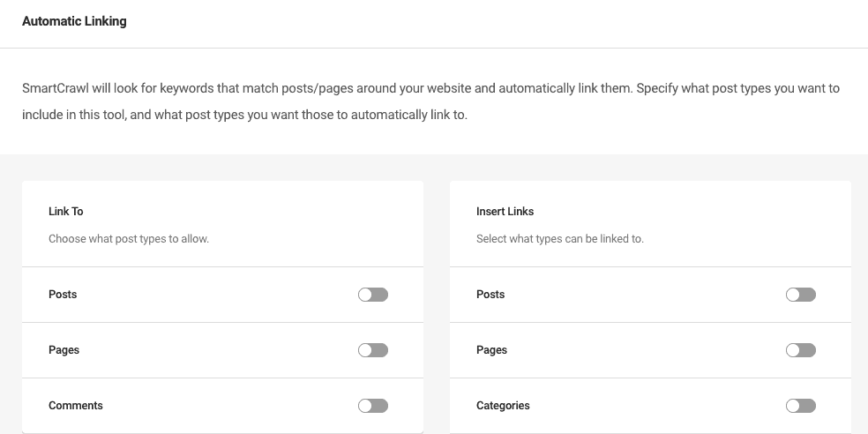This screenshot has width=868, height=434.
Task: Enable the Pages toggle under Insert Links
Action: tap(801, 350)
